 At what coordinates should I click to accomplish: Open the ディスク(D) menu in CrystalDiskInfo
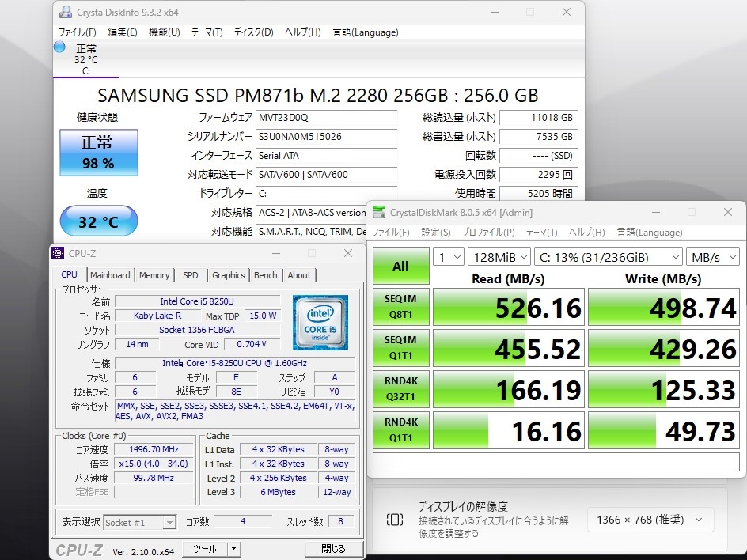pos(253,32)
